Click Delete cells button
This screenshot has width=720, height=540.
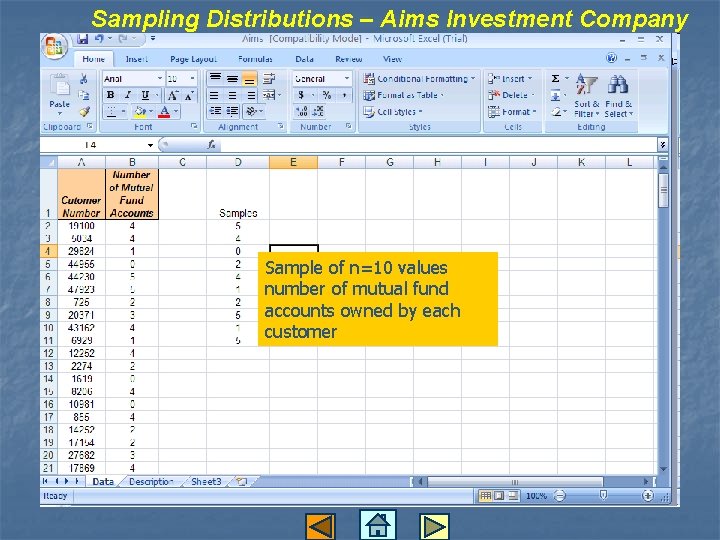point(512,95)
